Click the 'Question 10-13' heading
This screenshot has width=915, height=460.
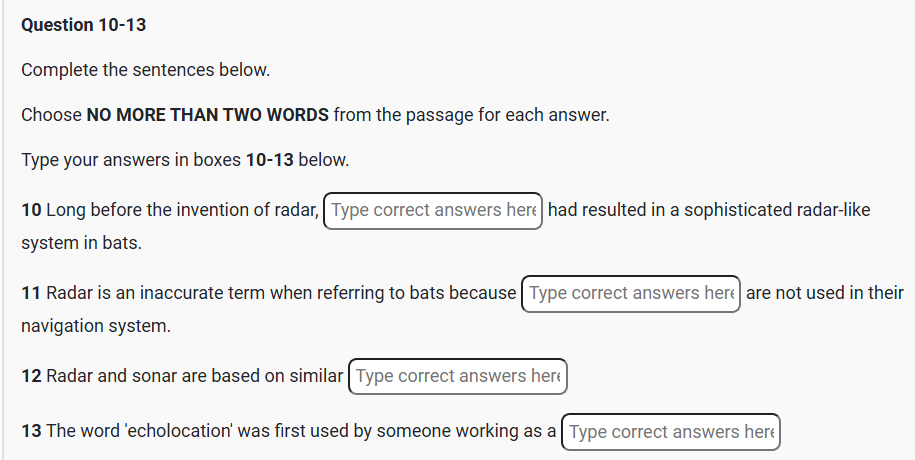[x=83, y=25]
